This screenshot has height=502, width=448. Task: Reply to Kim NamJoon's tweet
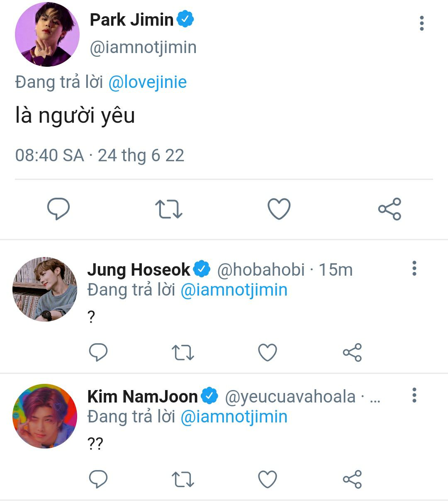98,480
